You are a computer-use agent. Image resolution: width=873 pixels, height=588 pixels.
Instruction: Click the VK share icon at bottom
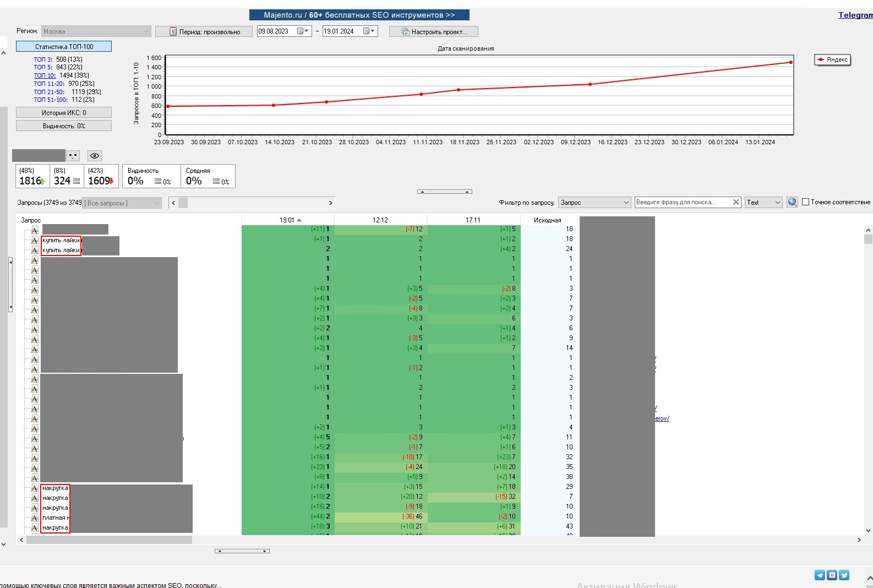[832, 575]
